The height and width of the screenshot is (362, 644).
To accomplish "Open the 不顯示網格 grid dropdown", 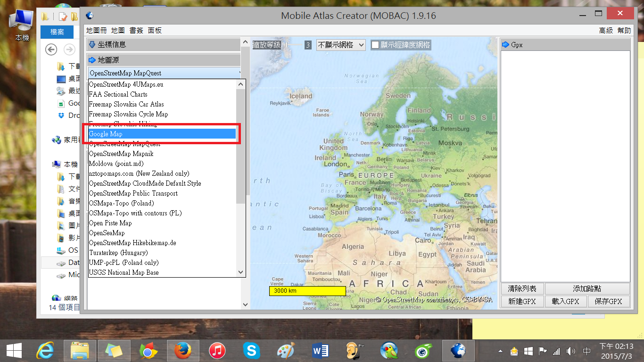I will tap(341, 45).
